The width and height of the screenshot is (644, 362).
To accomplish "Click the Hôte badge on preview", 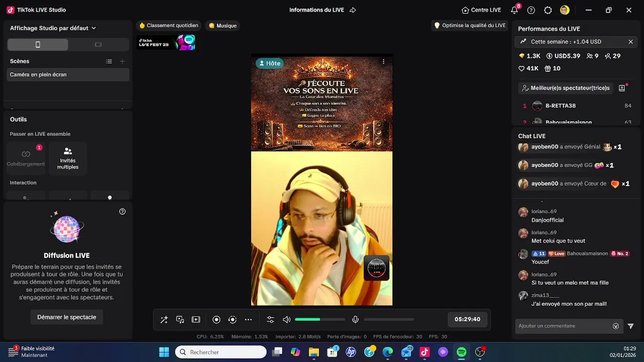I will (x=269, y=63).
